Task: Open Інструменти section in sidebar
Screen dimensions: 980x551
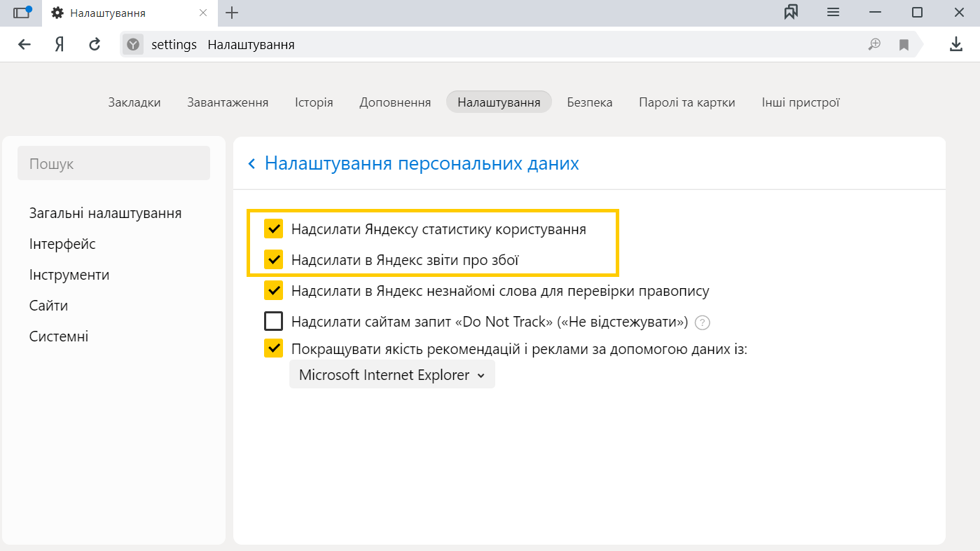Action: click(x=69, y=275)
